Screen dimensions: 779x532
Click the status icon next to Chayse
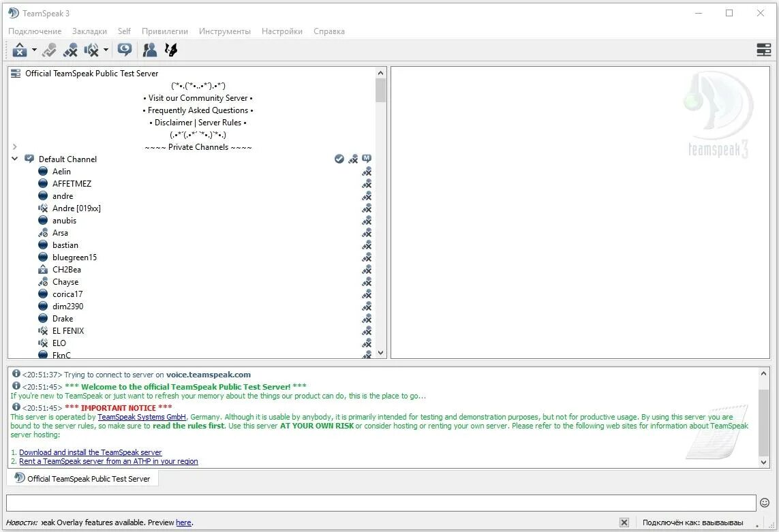point(43,281)
